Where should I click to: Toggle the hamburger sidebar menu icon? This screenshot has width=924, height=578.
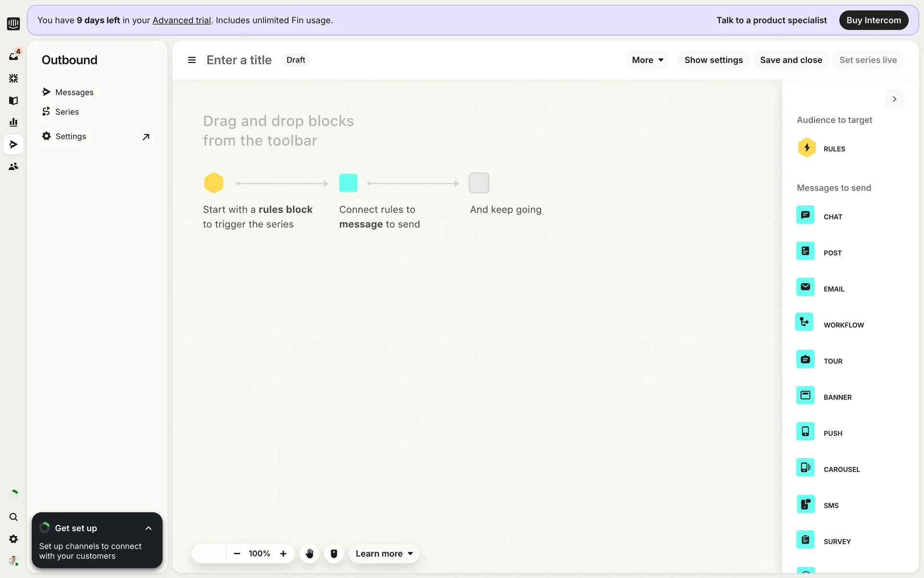point(192,60)
